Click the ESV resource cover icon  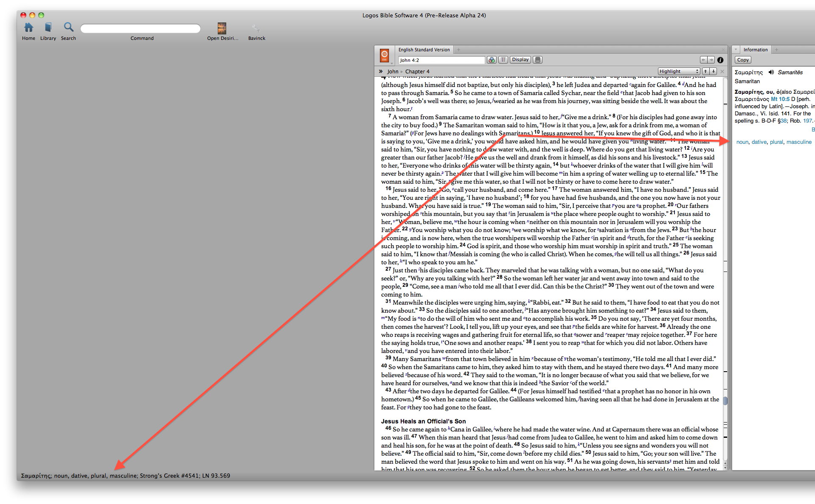(x=384, y=56)
